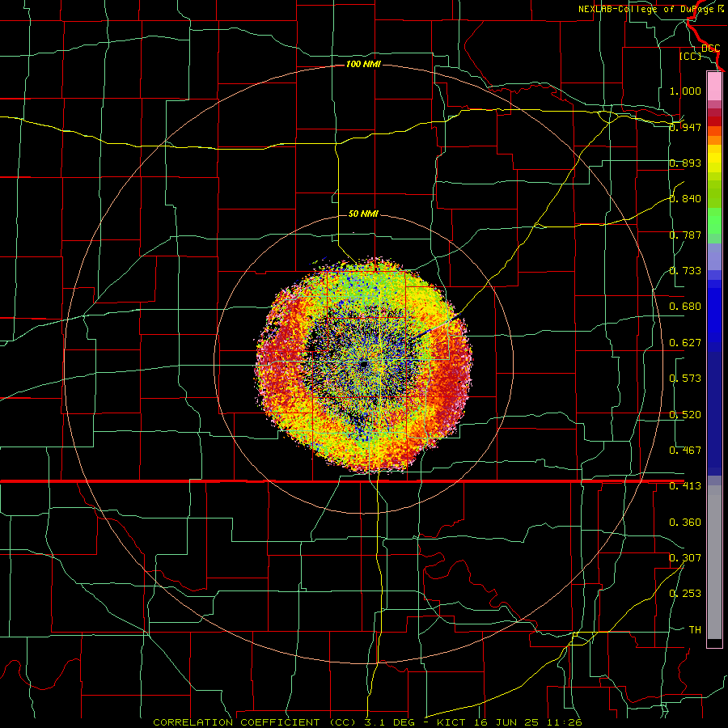
Task: Click the DCC product label above the scale
Action: 710,49
